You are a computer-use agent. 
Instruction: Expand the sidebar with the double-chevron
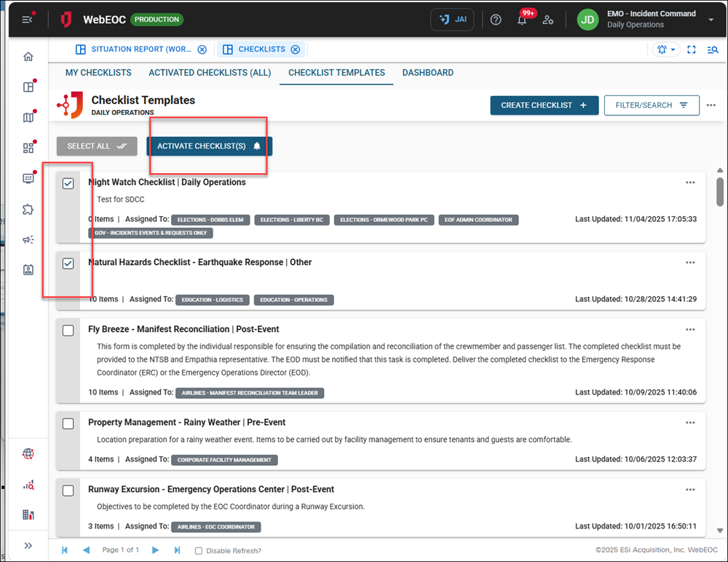pyautogui.click(x=28, y=545)
